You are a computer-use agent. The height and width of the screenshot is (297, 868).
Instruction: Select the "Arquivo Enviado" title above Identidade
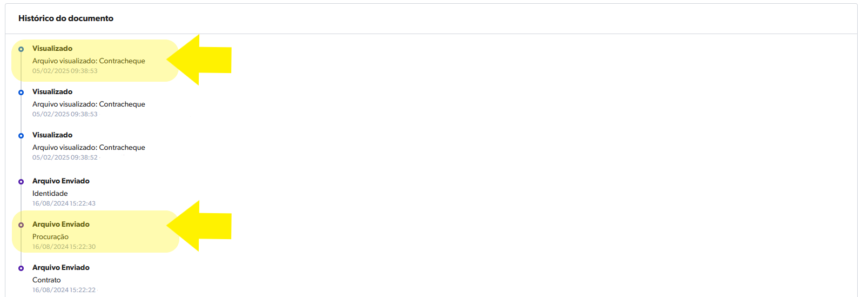click(61, 181)
